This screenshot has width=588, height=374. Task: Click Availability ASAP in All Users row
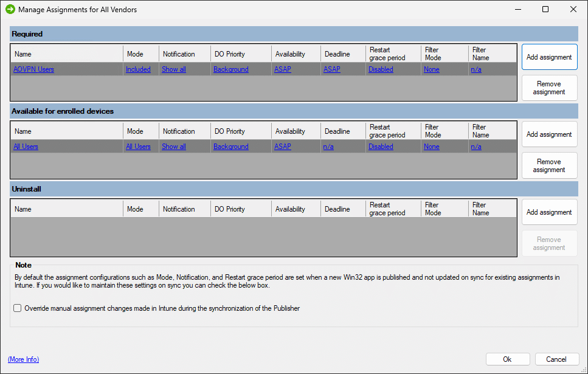click(282, 147)
